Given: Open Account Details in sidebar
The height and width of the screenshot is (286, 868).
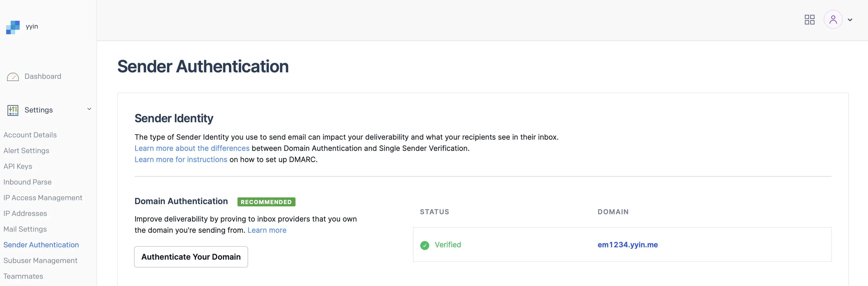Looking at the screenshot, I should (30, 135).
